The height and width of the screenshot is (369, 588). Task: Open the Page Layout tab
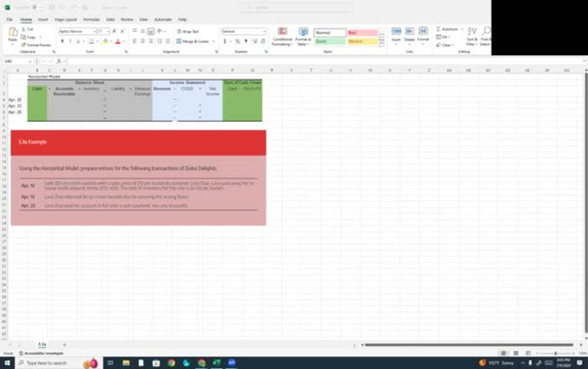[65, 19]
